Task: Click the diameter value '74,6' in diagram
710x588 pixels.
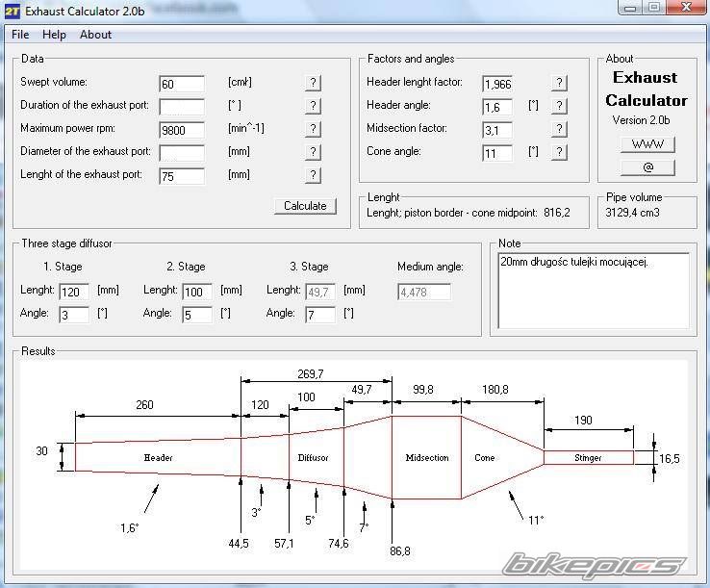Action: click(339, 544)
